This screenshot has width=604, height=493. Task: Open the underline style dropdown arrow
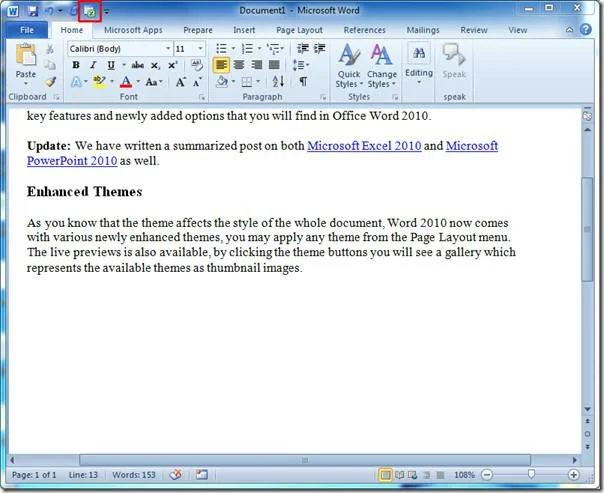point(124,65)
